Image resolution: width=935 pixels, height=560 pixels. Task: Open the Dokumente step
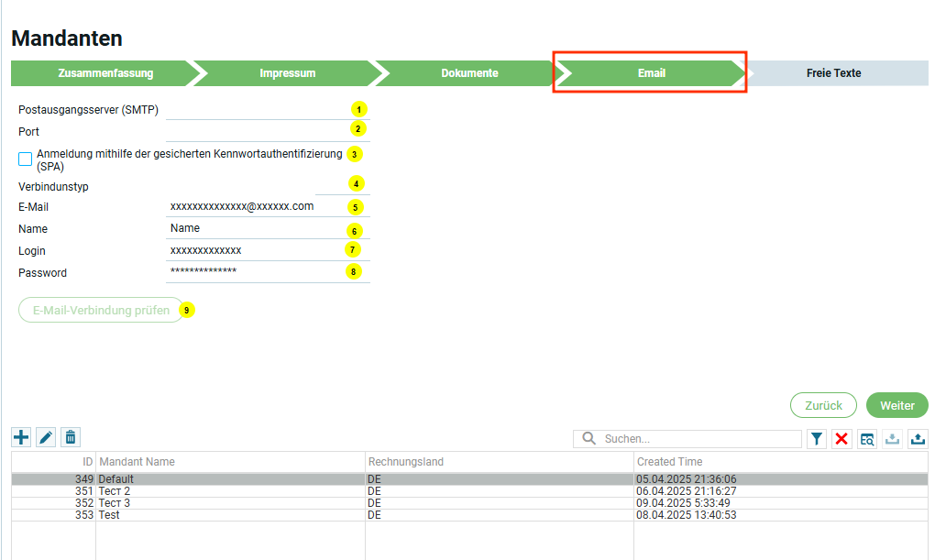pyautogui.click(x=469, y=73)
